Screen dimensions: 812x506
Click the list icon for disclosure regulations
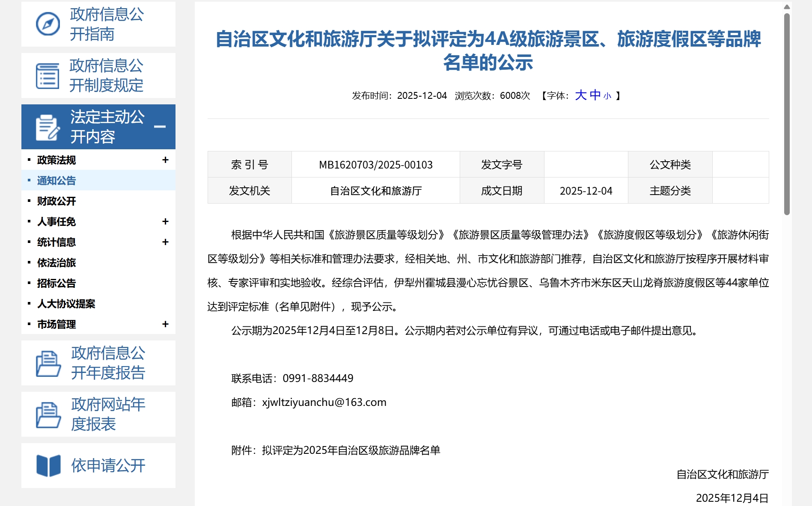coord(48,76)
